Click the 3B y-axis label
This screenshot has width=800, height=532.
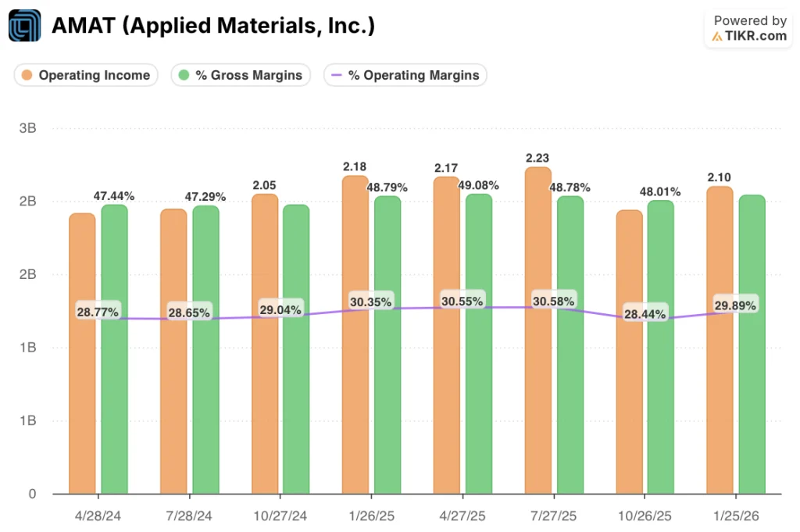[x=27, y=128]
